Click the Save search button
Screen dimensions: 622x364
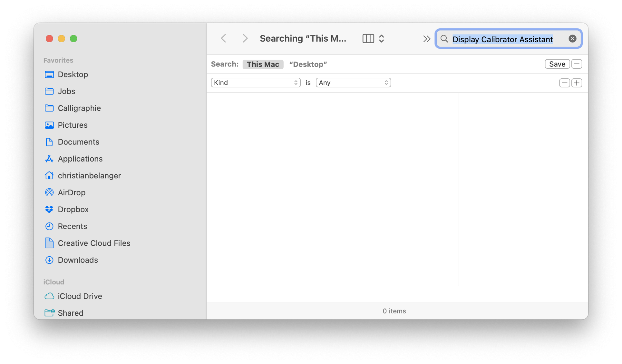tap(557, 64)
